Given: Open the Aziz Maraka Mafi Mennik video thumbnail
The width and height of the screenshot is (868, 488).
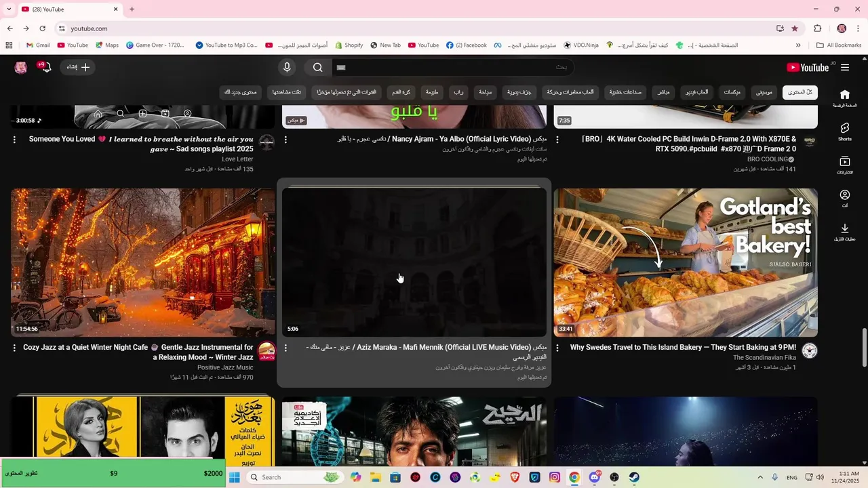Looking at the screenshot, I should (414, 262).
